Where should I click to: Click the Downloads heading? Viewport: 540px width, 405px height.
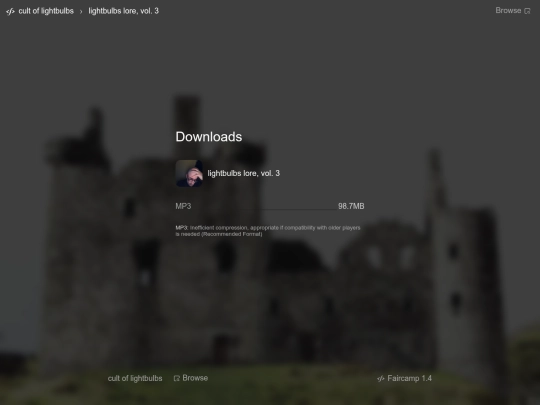coord(209,137)
